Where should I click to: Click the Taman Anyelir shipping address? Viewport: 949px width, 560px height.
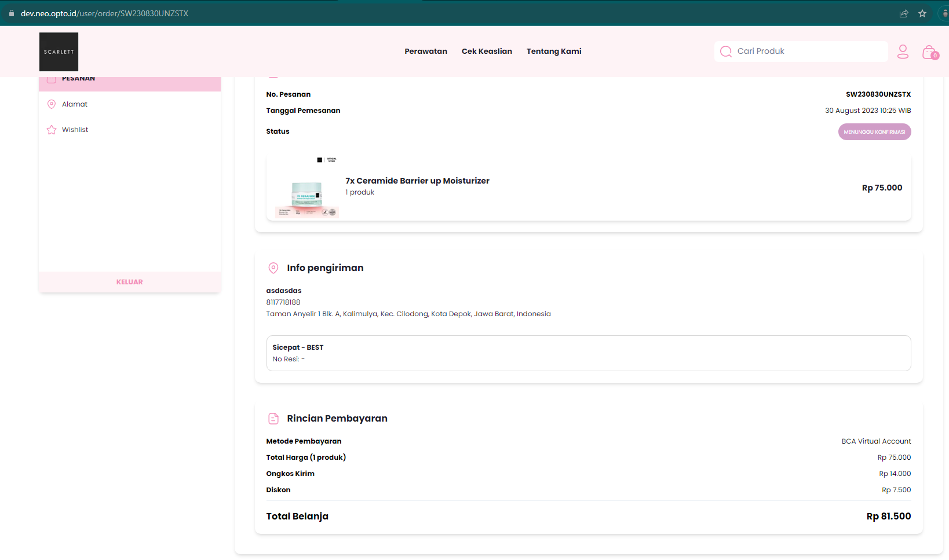(408, 314)
